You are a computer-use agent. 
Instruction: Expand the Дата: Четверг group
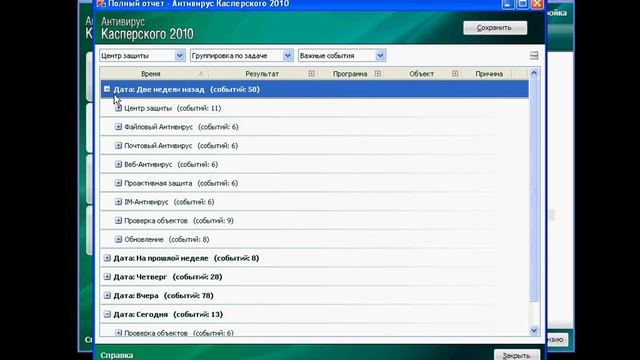(107, 277)
